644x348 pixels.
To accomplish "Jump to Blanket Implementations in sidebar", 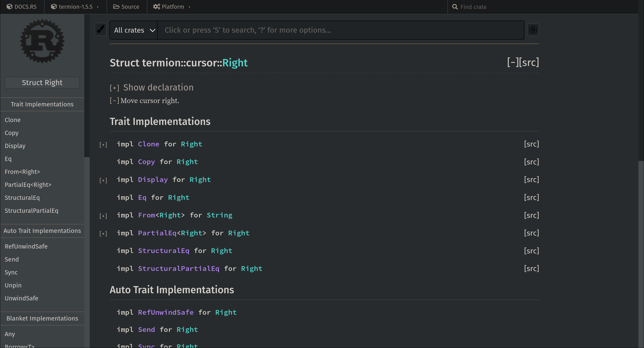I will 42,318.
